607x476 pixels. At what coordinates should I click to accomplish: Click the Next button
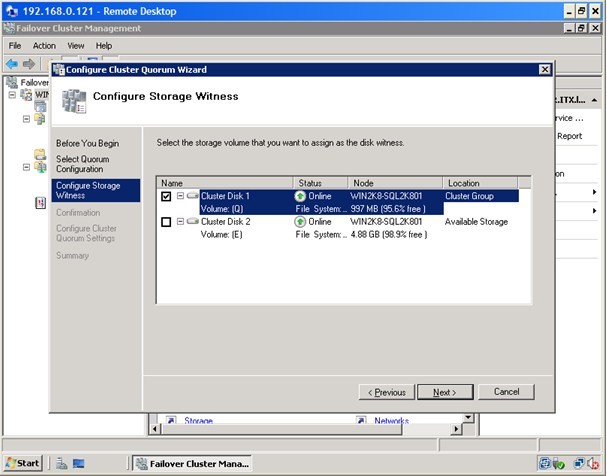[445, 392]
